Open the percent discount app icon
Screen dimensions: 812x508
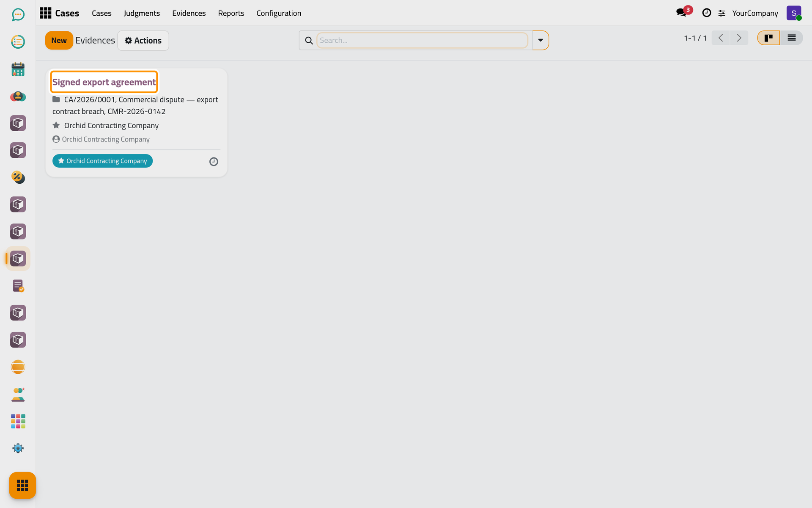(18, 177)
